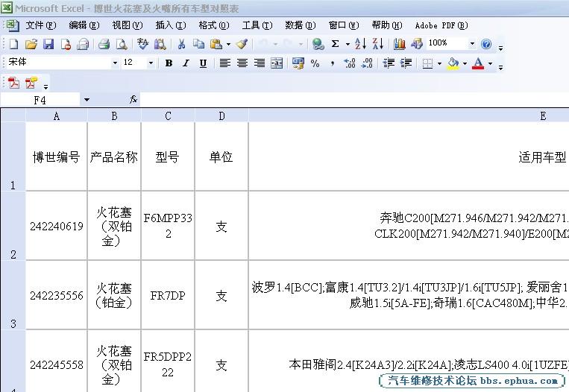
Task: Open the 工具 menu
Action: pyautogui.click(x=257, y=25)
